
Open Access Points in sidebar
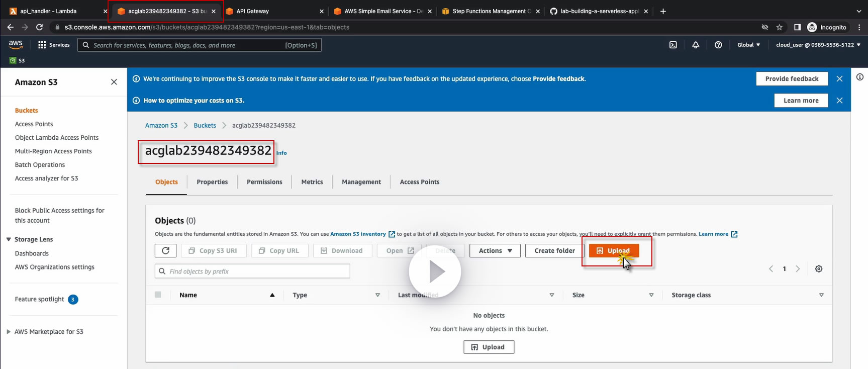34,124
